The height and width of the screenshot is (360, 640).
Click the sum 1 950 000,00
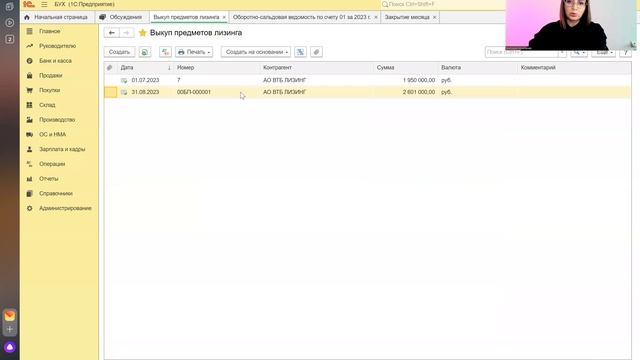pyautogui.click(x=419, y=80)
